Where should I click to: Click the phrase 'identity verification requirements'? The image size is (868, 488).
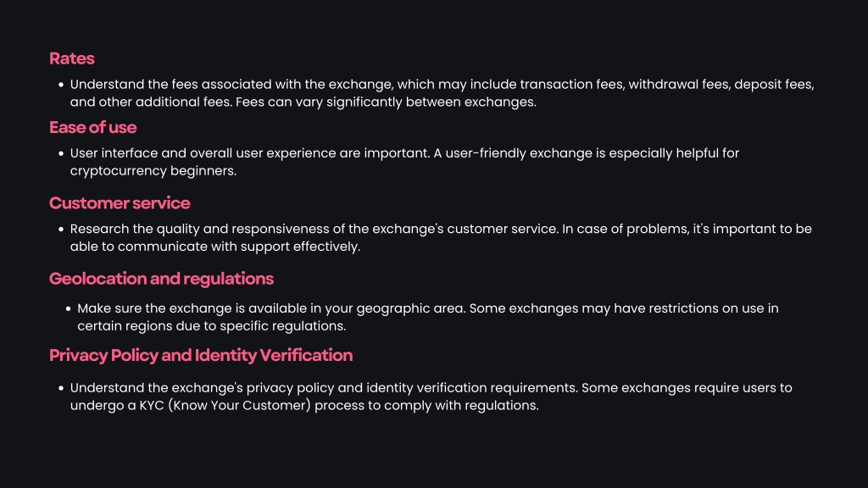(x=471, y=388)
